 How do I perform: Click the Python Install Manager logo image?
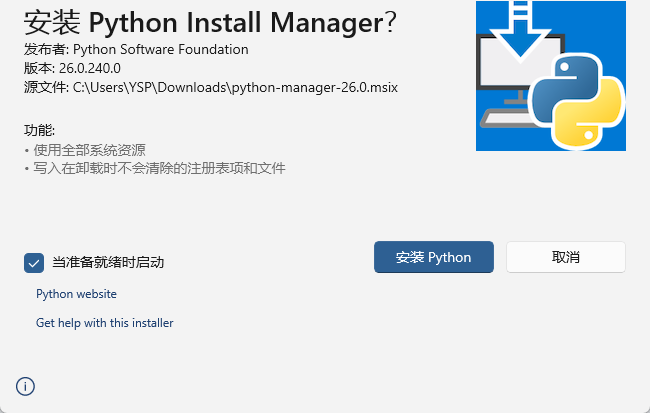[x=551, y=76]
